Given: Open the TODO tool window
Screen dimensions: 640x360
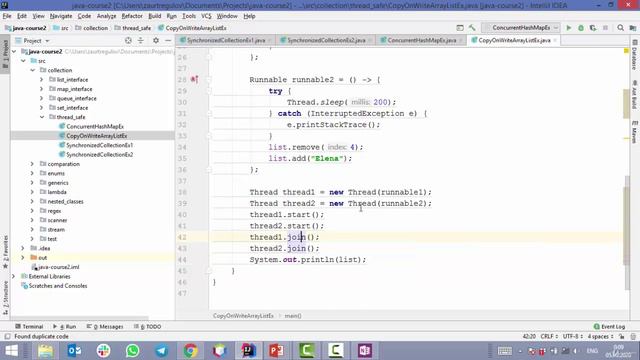Looking at the screenshot, I should tap(147, 327).
